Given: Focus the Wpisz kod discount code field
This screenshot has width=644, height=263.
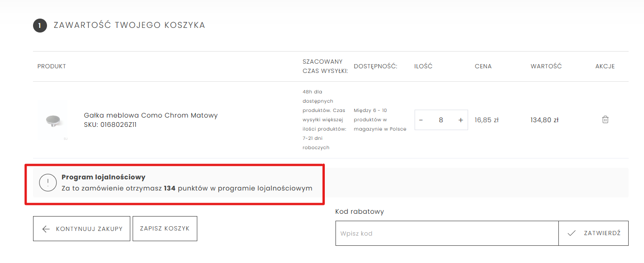Looking at the screenshot, I should pos(447,233).
